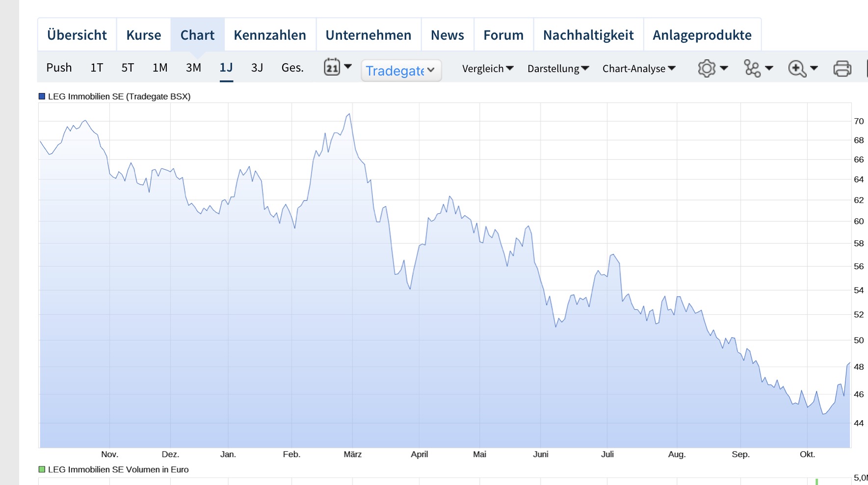
Task: Open the Unternehmen tab
Action: click(368, 35)
